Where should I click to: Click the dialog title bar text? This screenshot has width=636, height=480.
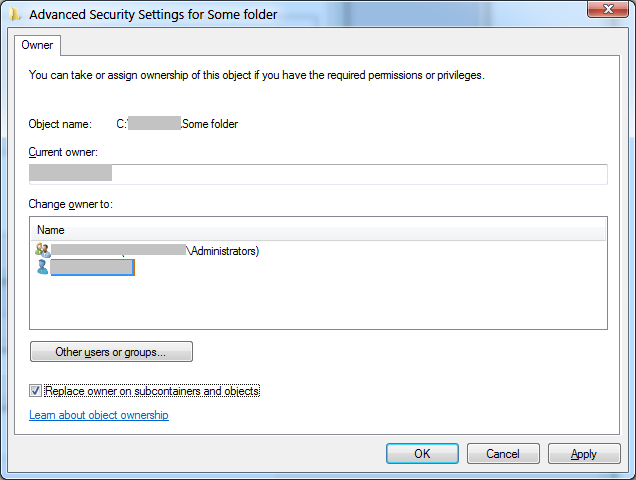(153, 14)
